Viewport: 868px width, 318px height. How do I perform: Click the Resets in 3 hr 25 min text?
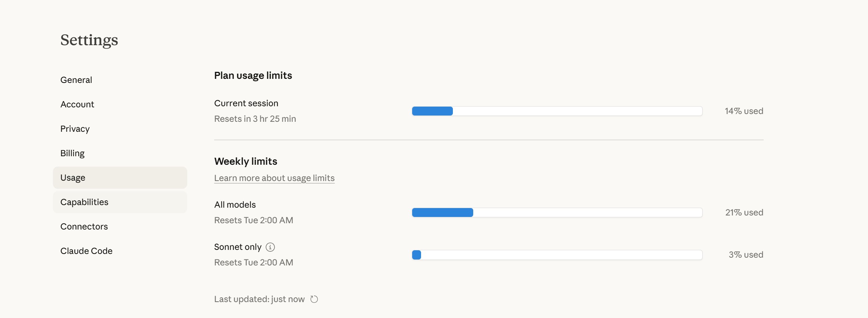click(x=255, y=119)
